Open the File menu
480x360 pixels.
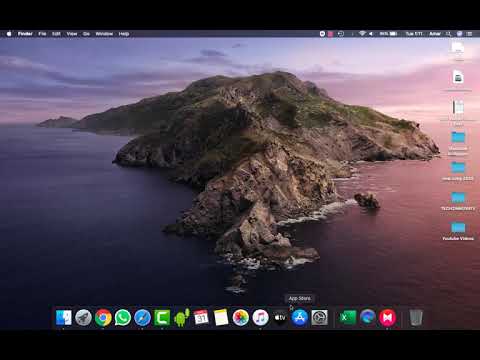(x=42, y=34)
